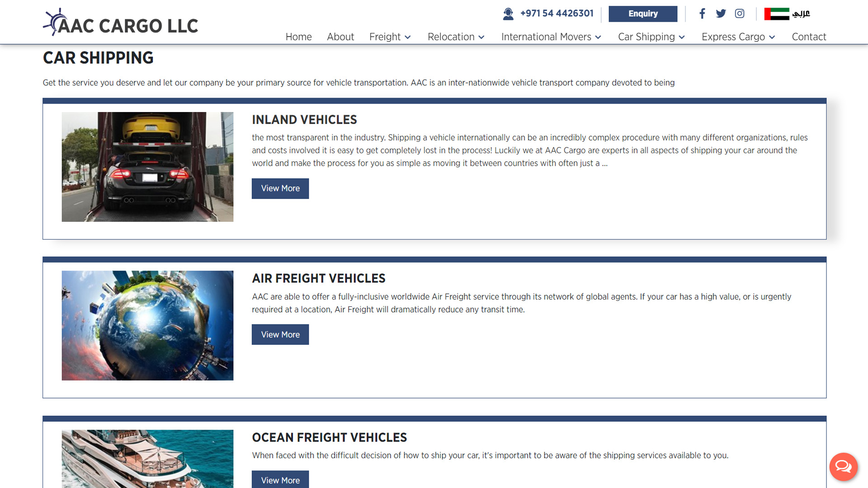Screen dimensions: 868x488
Task: Click View More under Inland Vehicles
Action: coord(280,188)
